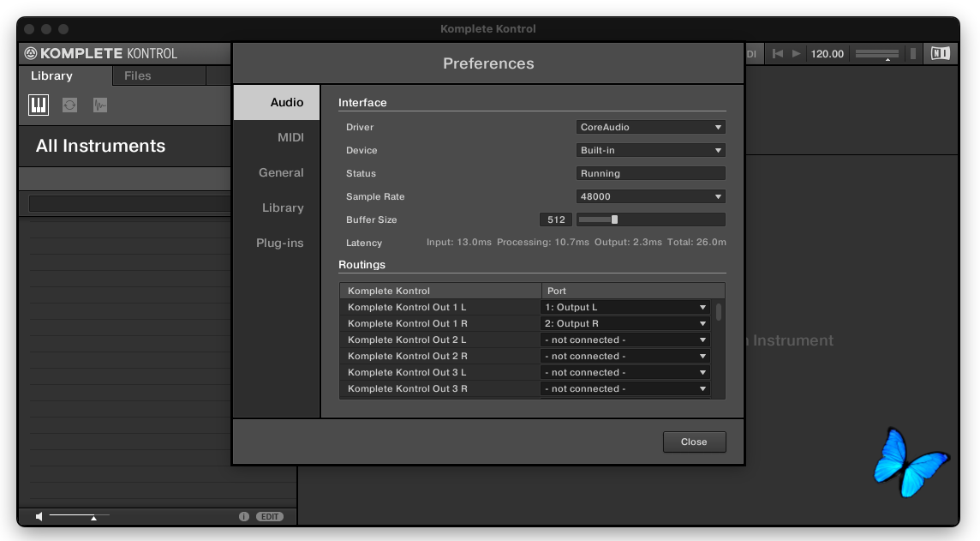The height and width of the screenshot is (541, 980).
Task: Click the Buffer Size value field 512
Action: coord(556,219)
